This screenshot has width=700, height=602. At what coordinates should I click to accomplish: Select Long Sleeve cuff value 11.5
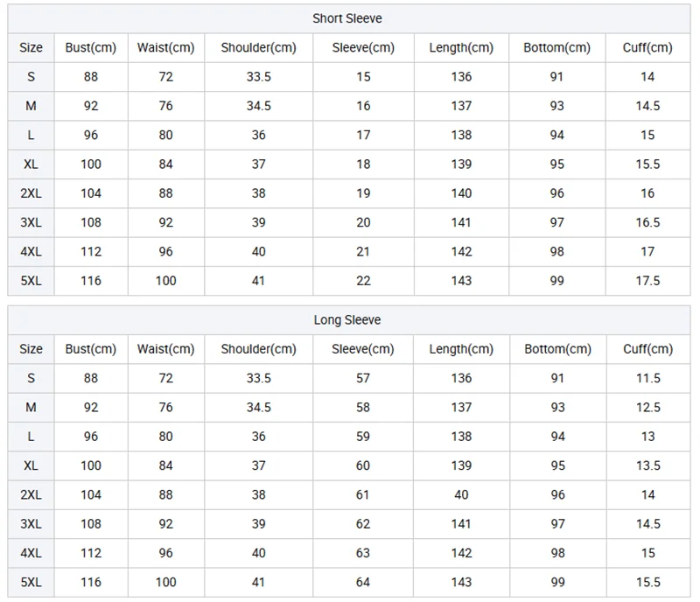647,378
